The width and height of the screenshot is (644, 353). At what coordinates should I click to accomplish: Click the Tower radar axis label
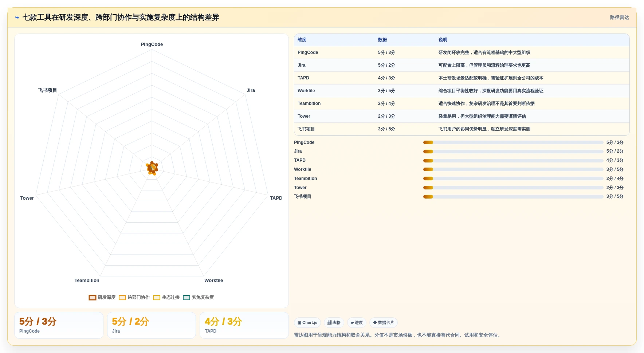point(27,198)
